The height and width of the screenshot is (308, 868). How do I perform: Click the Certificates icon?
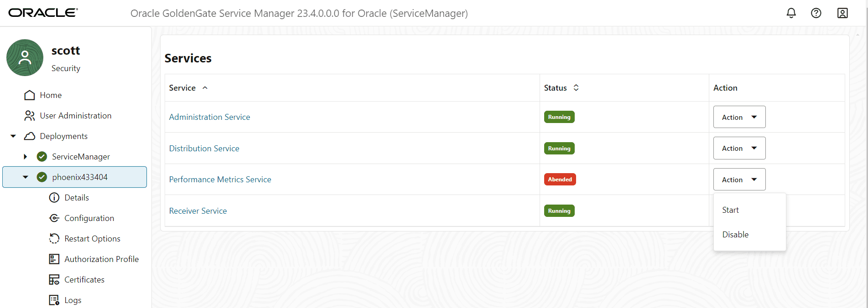click(54, 280)
